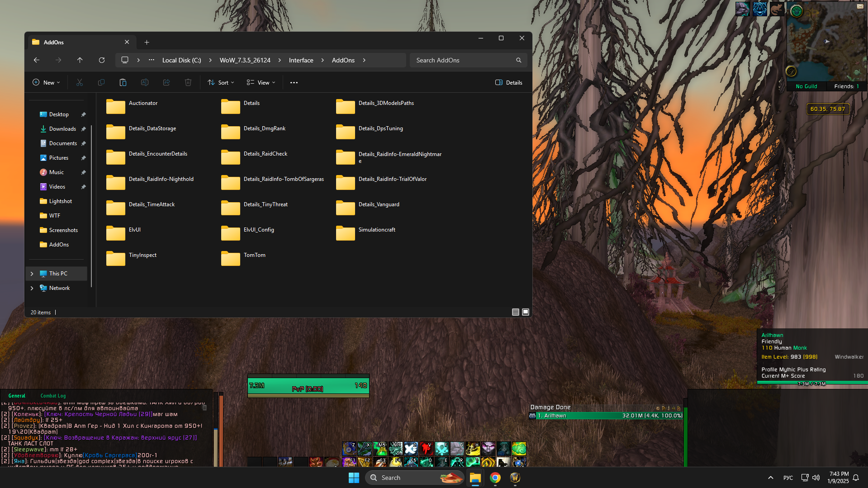
Task: Click the Rename icon in Explorer toolbar
Action: [145, 82]
